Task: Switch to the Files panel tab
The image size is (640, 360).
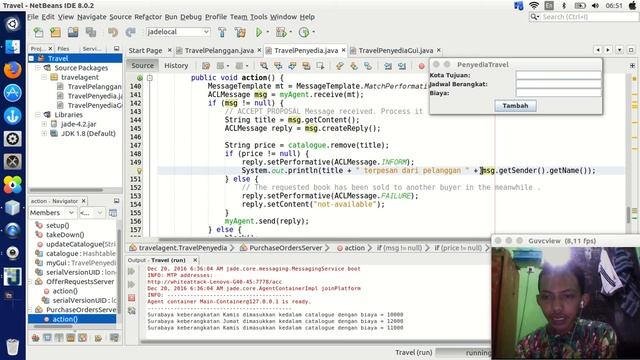Action: tap(63, 49)
